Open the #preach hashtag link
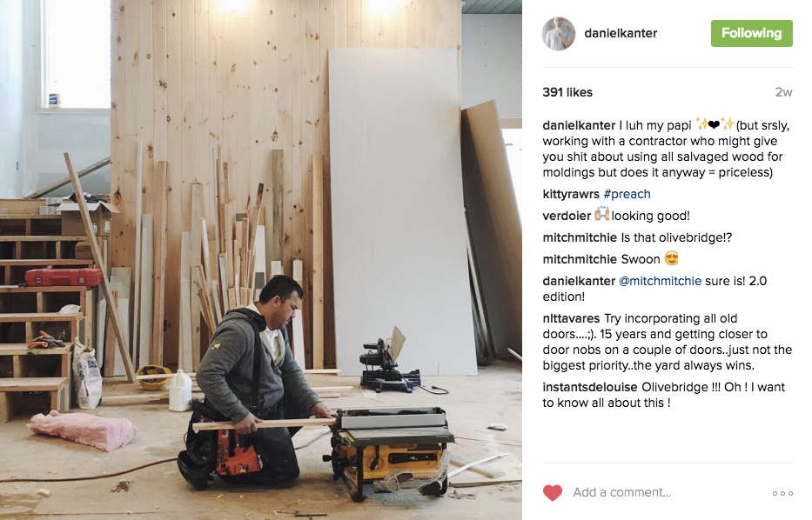This screenshot has height=520, width=812. pyautogui.click(x=627, y=194)
